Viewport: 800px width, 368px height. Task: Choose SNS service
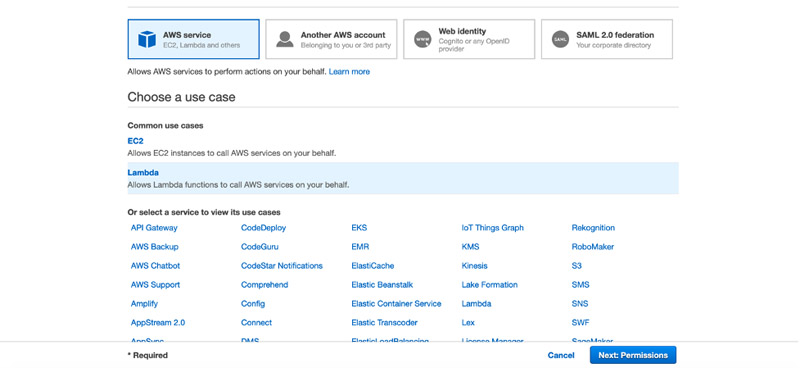[x=580, y=304]
